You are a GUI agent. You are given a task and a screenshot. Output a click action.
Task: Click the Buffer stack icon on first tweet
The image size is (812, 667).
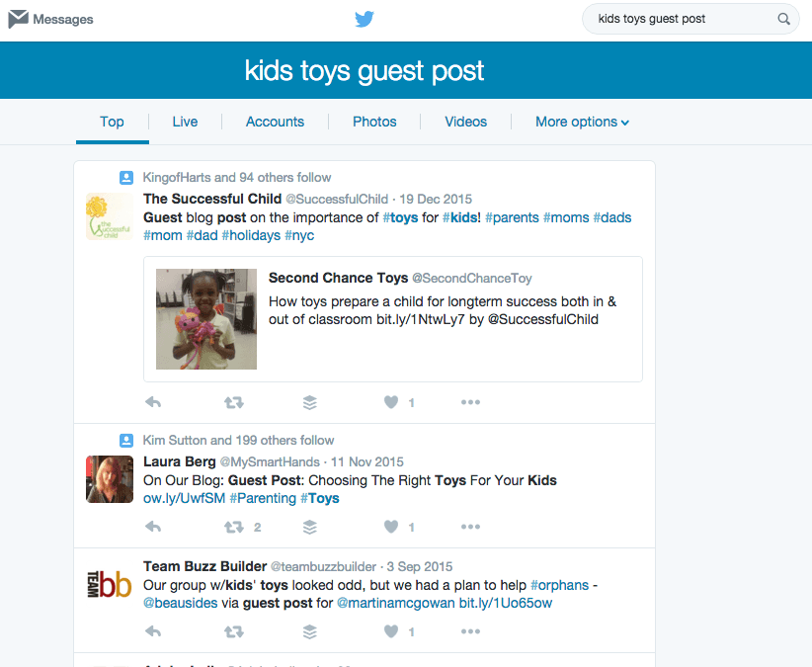coord(309,402)
